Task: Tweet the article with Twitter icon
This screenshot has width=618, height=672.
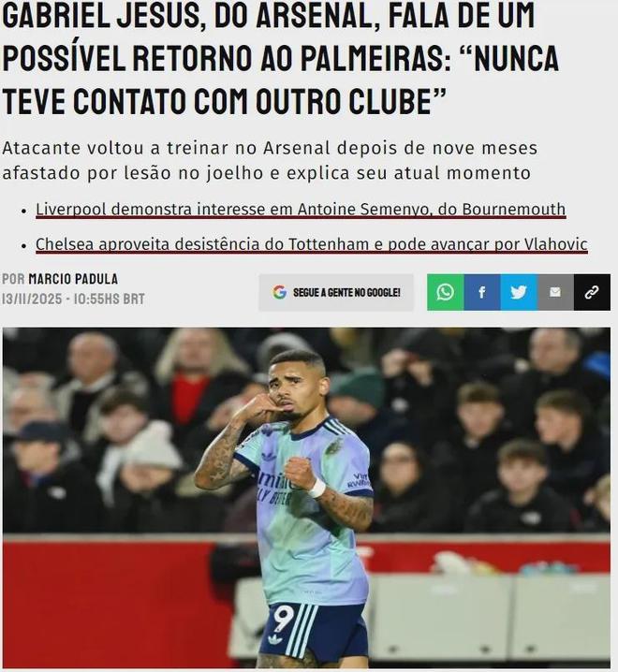Action: (519, 292)
